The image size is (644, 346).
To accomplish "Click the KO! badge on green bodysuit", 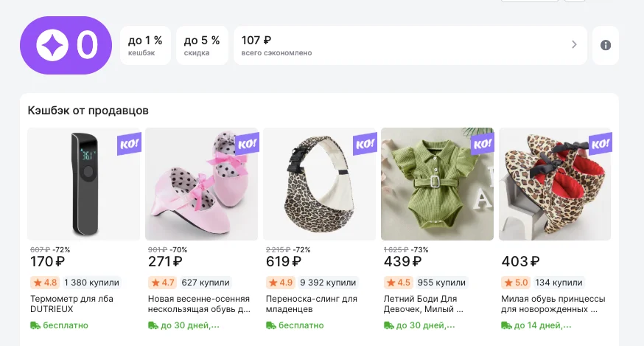I will pos(483,144).
